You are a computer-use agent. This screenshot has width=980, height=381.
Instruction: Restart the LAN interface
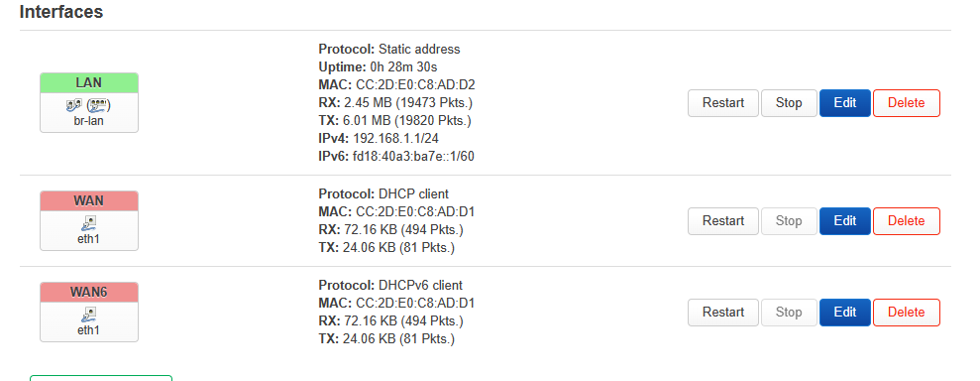[723, 103]
